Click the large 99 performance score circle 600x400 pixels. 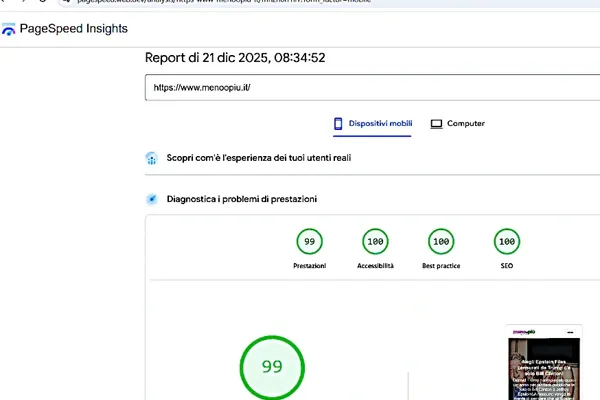[272, 367]
